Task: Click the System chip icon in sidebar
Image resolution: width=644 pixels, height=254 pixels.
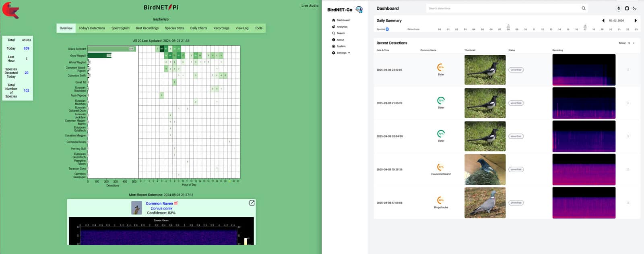Action: click(x=333, y=46)
